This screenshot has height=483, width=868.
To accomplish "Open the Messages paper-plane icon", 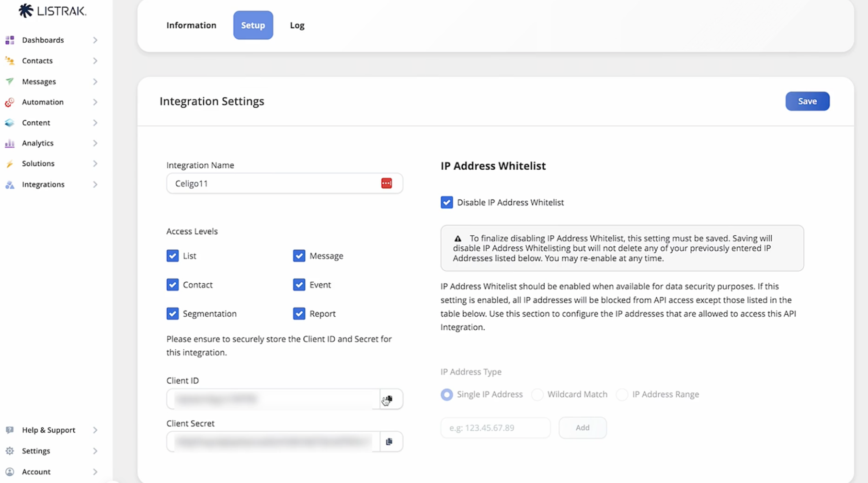I will 10,81.
